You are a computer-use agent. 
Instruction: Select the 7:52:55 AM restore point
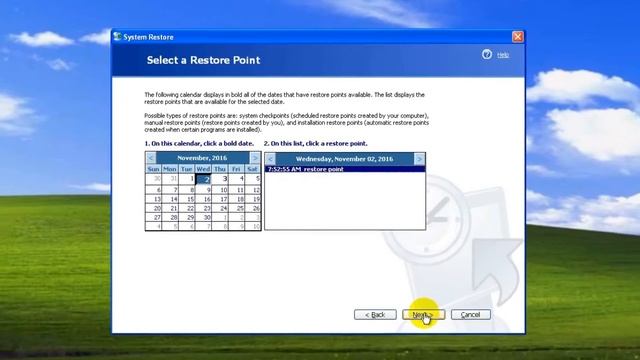(345, 169)
